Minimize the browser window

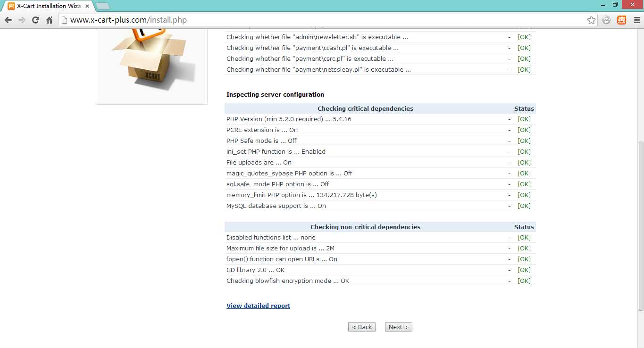(602, 4)
